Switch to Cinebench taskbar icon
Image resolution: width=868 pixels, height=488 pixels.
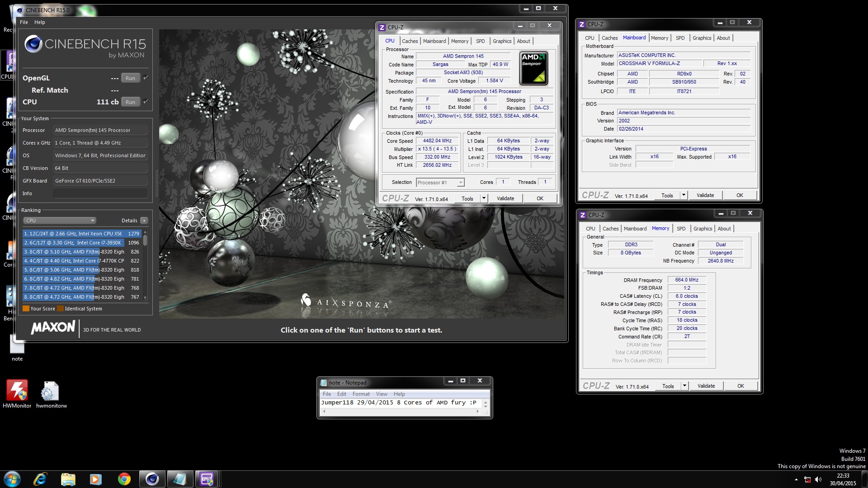(152, 479)
